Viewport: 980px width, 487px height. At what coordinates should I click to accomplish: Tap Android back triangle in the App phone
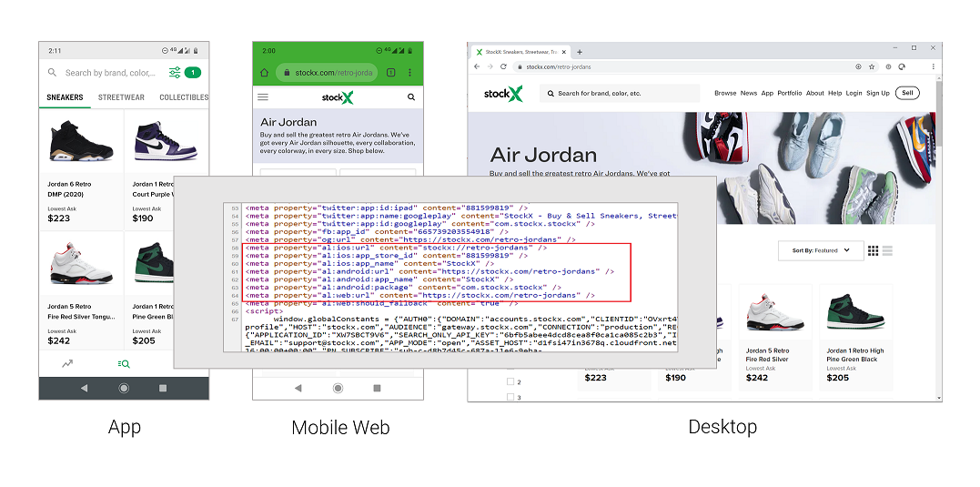85,388
